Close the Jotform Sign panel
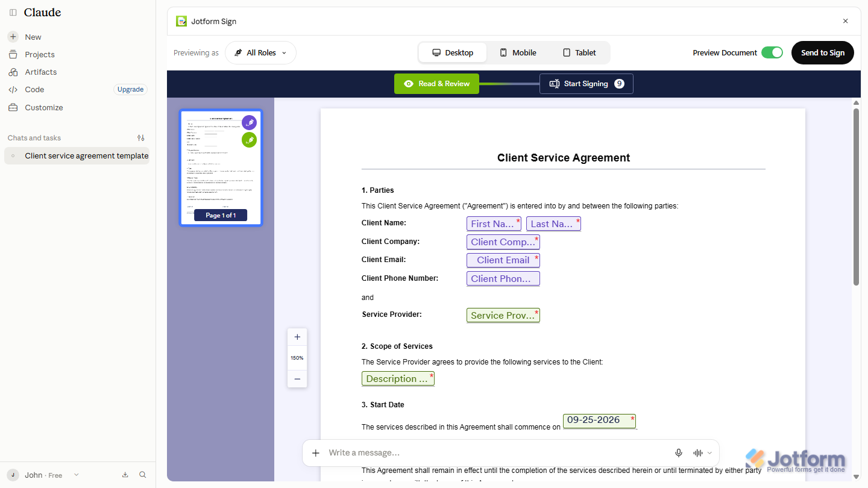This screenshot has height=488, width=868. [x=845, y=21]
